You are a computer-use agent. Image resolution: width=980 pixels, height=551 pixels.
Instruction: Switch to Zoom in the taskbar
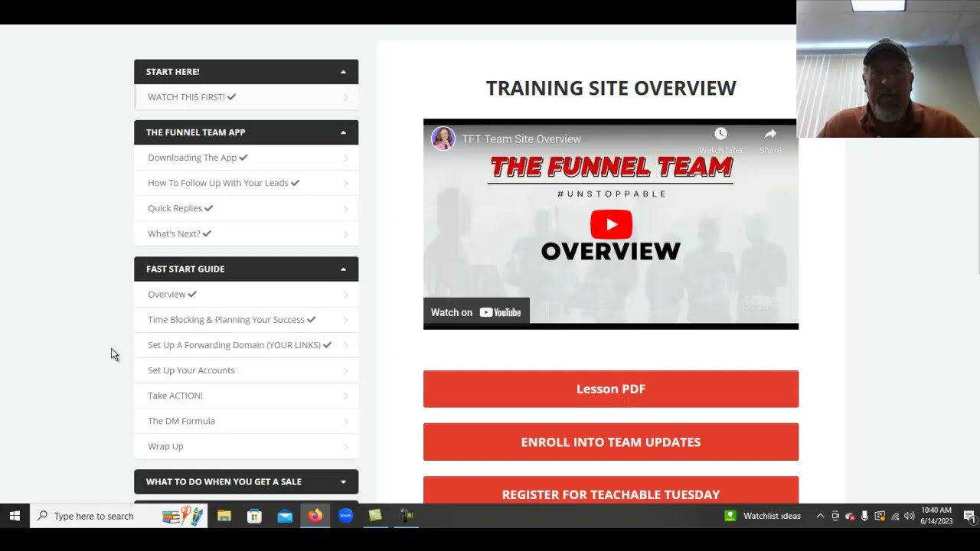tap(345, 516)
